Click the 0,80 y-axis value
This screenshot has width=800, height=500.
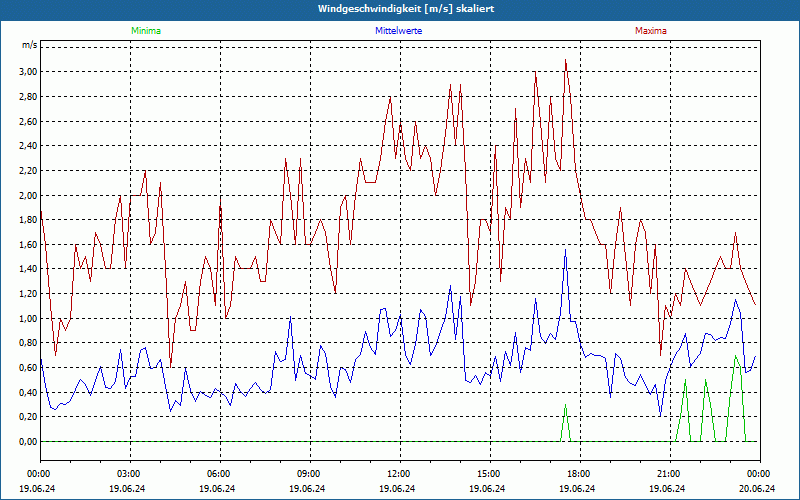tap(28, 343)
